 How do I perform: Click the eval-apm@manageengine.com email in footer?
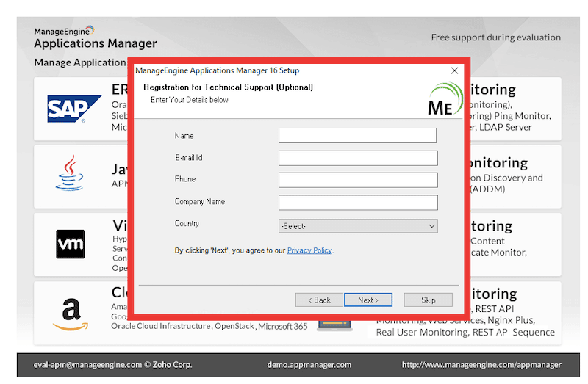click(87, 364)
